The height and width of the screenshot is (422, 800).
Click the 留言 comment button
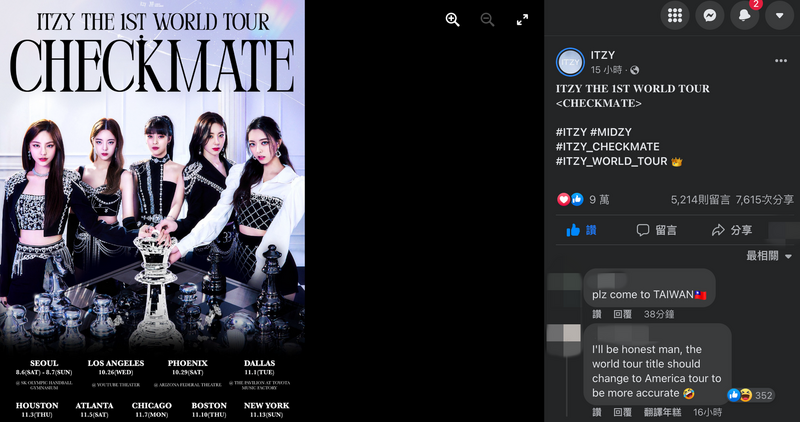pyautogui.click(x=657, y=230)
